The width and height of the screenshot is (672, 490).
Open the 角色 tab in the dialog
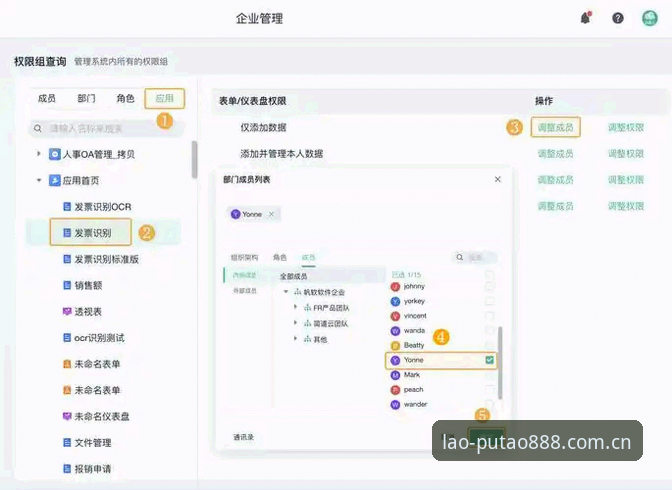(x=280, y=257)
